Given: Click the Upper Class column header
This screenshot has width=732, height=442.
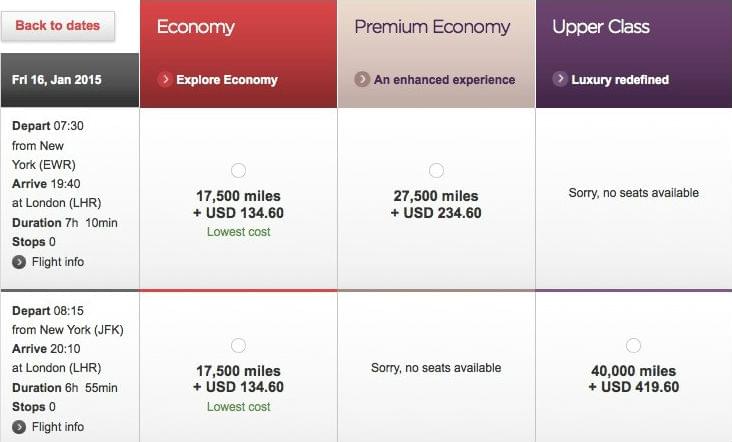Looking at the screenshot, I should 601,27.
